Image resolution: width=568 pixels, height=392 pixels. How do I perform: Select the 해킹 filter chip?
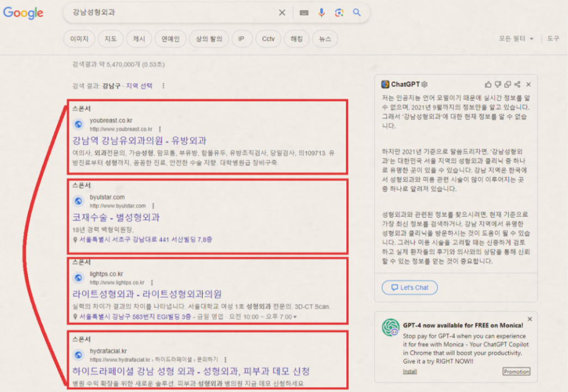296,39
